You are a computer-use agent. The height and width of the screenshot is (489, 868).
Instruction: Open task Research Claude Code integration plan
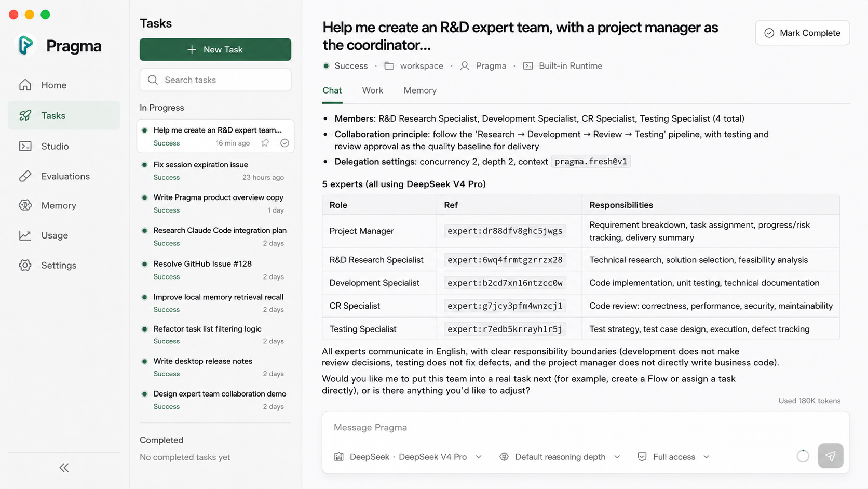[x=215, y=236]
